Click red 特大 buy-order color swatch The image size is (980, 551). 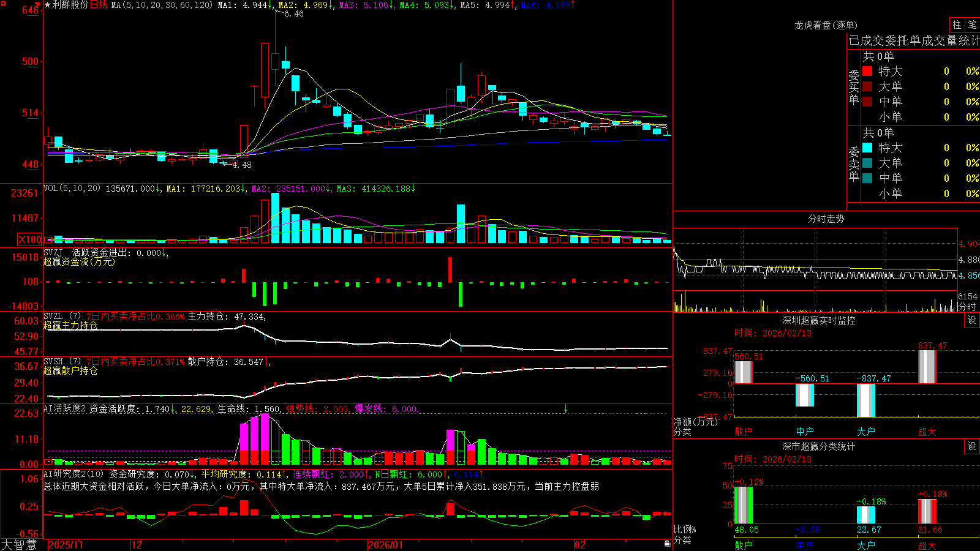pyautogui.click(x=867, y=71)
